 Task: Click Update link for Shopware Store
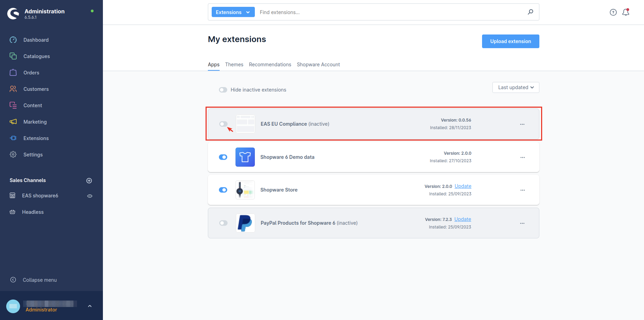(x=463, y=186)
